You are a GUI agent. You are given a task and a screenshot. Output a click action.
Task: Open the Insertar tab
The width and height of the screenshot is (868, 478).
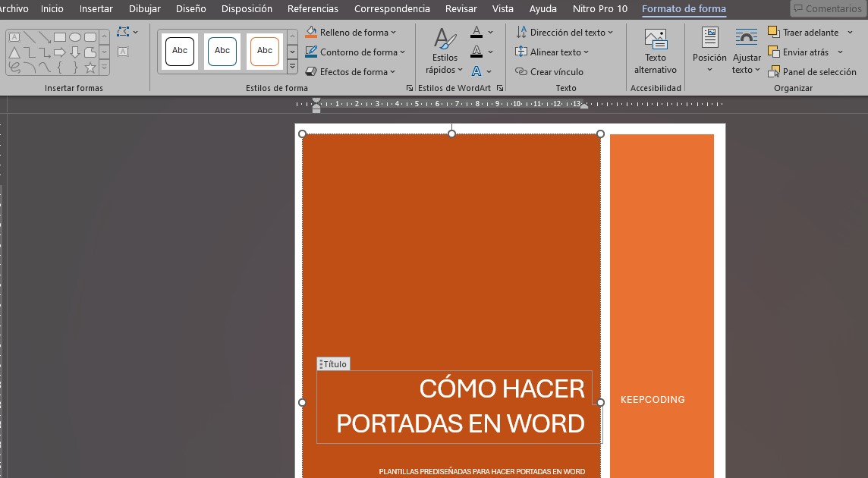96,9
